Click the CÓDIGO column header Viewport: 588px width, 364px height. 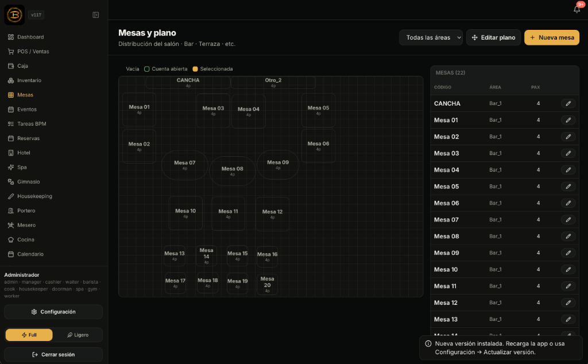point(443,87)
